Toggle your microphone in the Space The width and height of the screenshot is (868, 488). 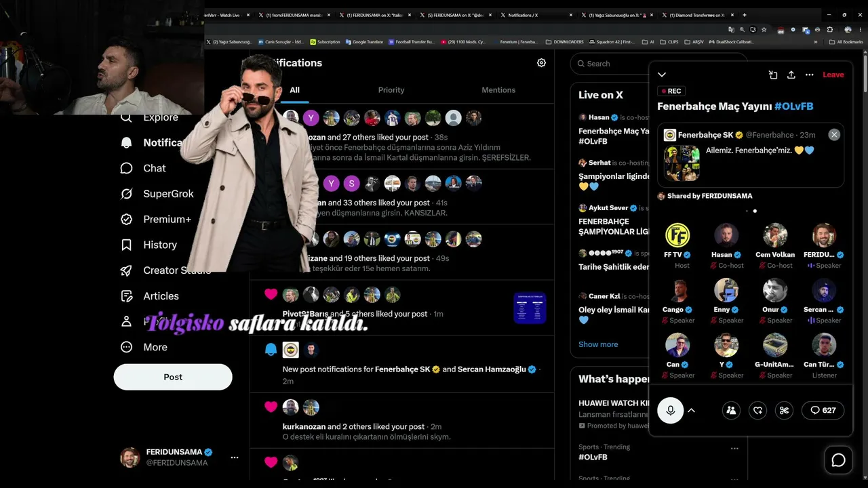670,410
